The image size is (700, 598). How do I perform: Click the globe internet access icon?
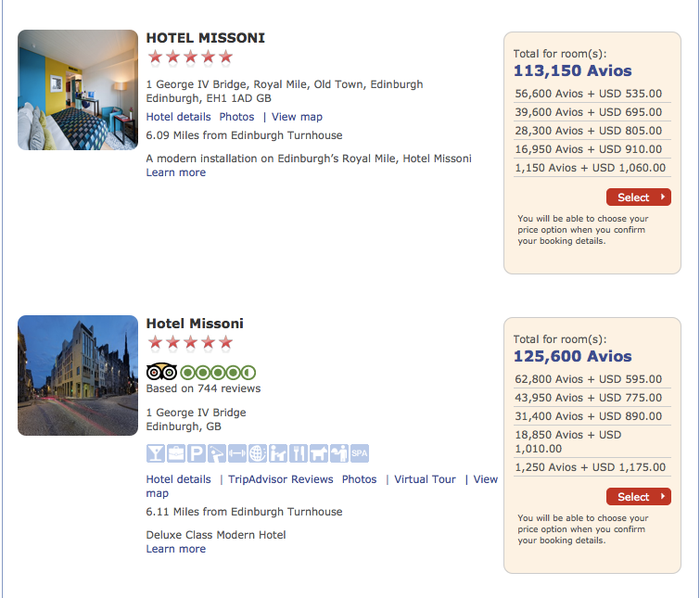pos(258,453)
